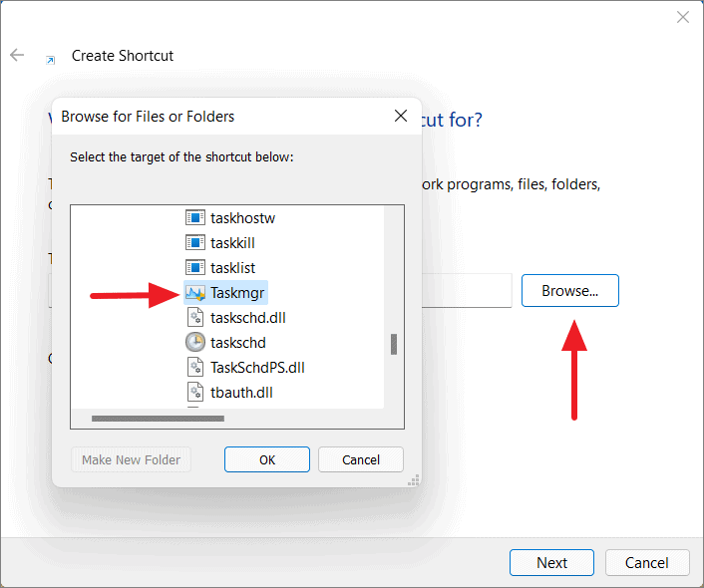The image size is (704, 588).
Task: Click the TaskSchdPS.dll file icon
Action: (195, 368)
